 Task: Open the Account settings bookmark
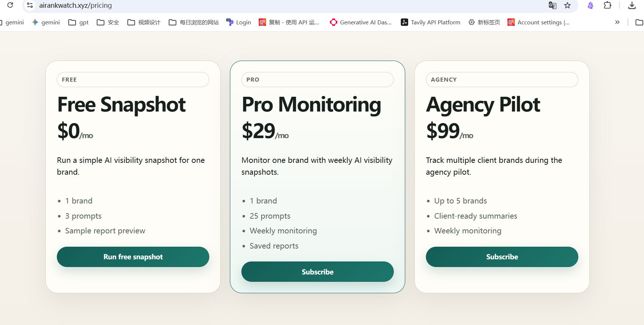coord(538,22)
